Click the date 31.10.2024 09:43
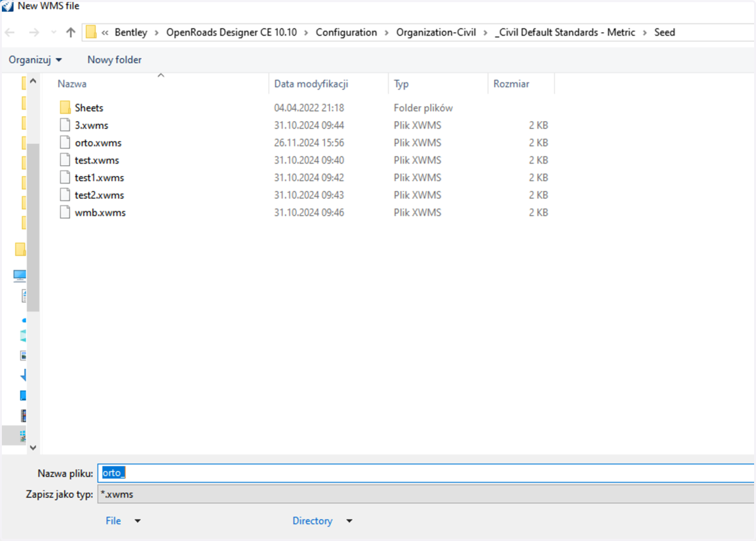The width and height of the screenshot is (756, 541). (309, 195)
